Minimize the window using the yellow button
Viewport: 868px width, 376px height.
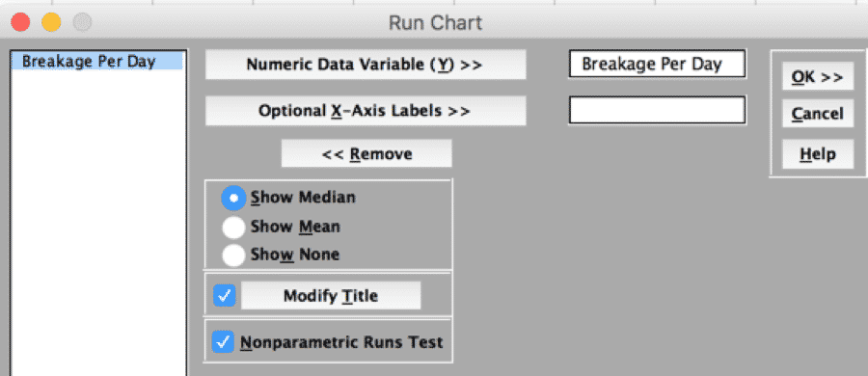click(51, 23)
